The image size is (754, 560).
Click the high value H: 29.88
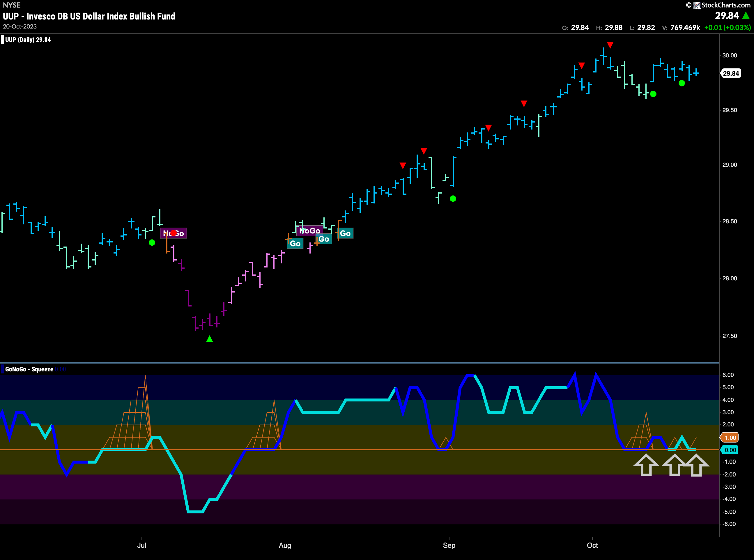pos(609,28)
